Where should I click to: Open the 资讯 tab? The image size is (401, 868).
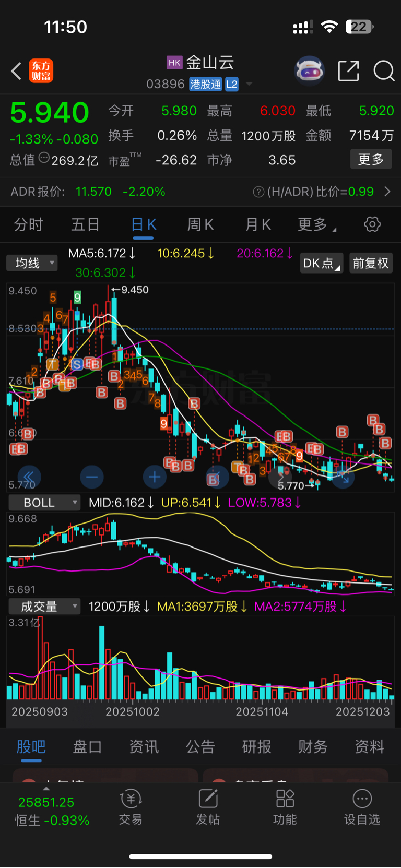(144, 747)
